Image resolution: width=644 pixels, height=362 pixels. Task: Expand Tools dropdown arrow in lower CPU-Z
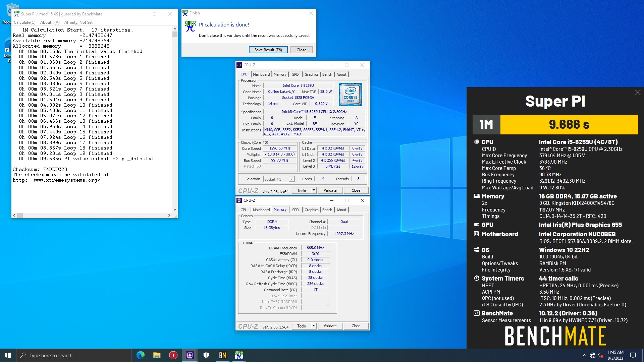[314, 326]
